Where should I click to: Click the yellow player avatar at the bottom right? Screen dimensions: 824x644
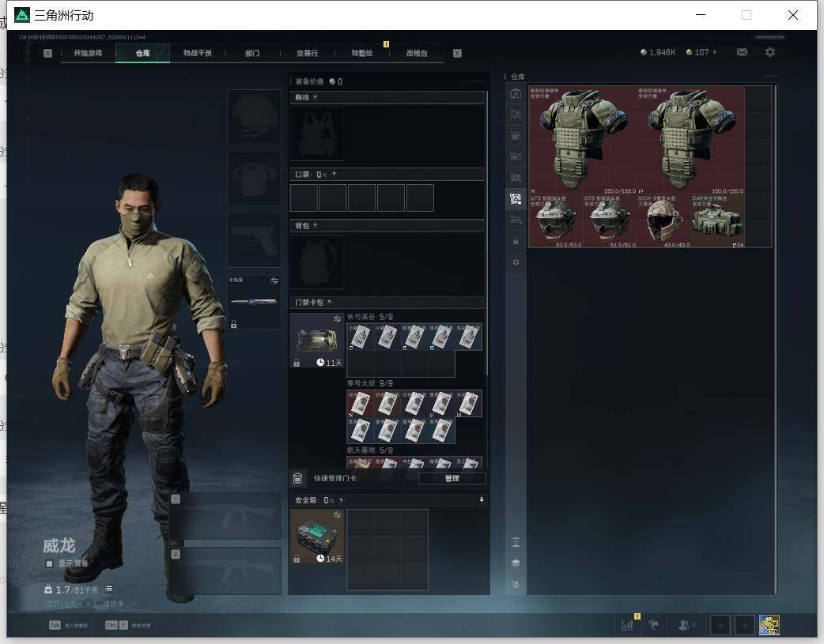pos(769,625)
